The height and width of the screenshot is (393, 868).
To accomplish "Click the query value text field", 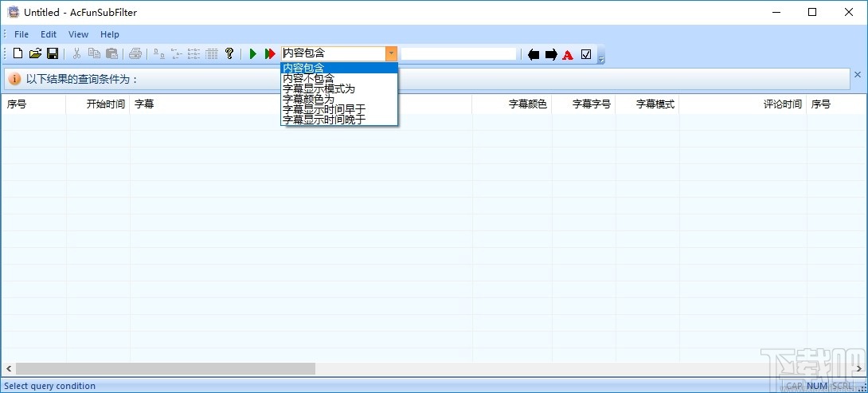I will pos(459,53).
